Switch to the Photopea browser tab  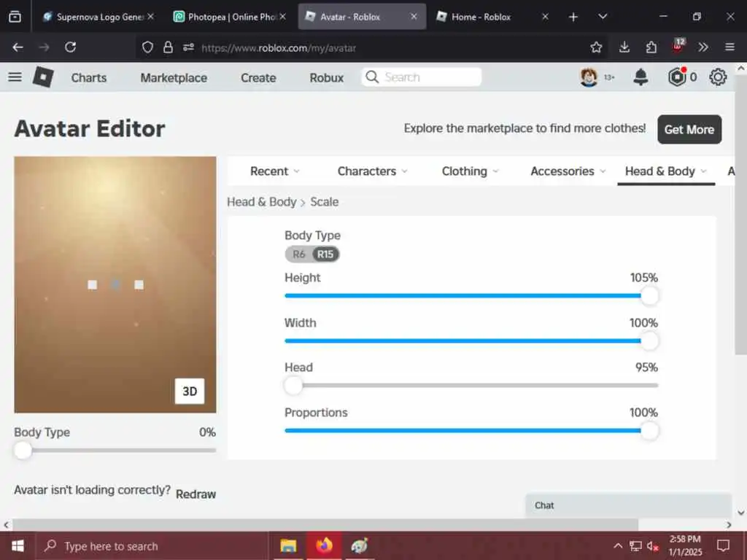[231, 17]
